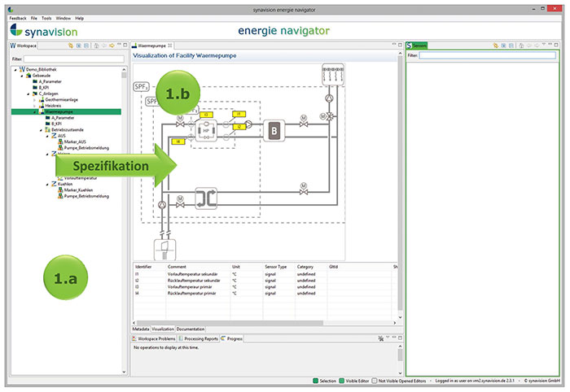Maximize the Sensors panel
This screenshot has height=392, width=570.
(556, 45)
